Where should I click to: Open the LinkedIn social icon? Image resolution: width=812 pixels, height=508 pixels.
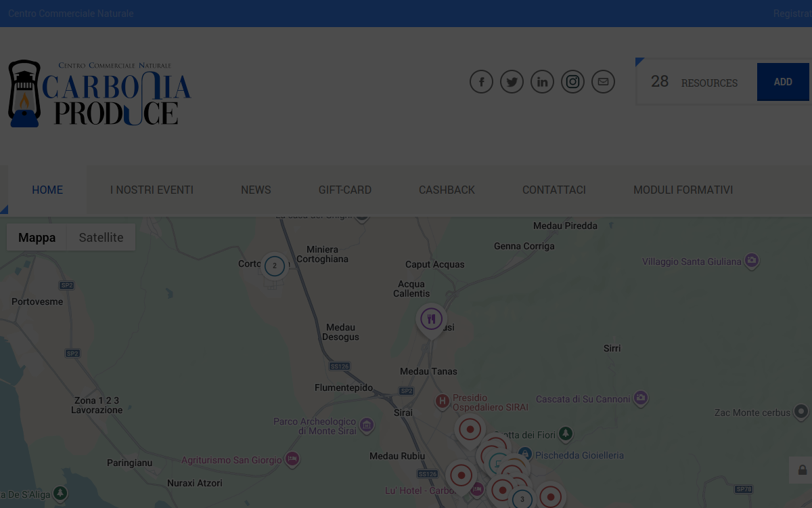[x=542, y=82]
